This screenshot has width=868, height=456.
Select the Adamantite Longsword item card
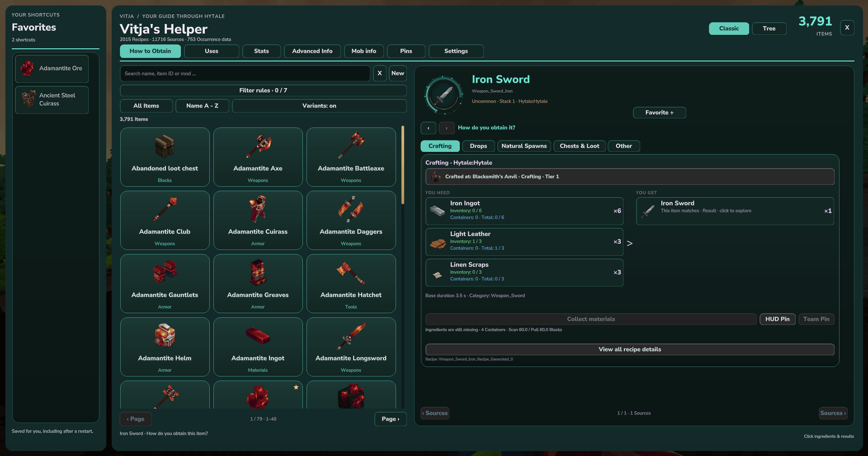tap(351, 347)
